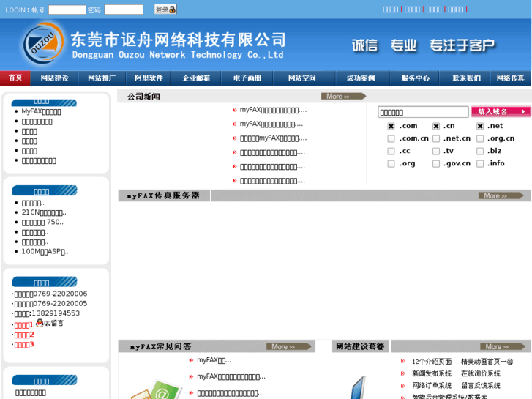532x399 pixels.
Task: Click the 填入域名 domain search button
Action: pos(501,112)
